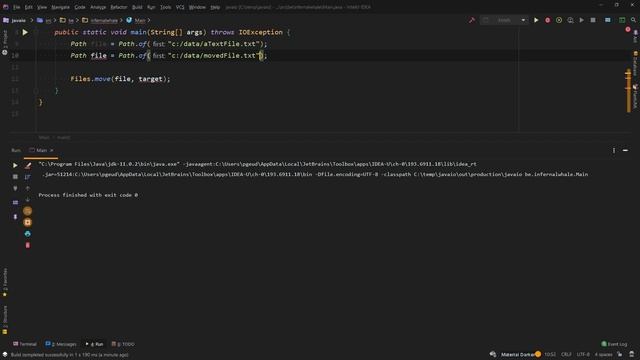Open the Analyze menu
Screen dimensions: 640x360
98,7
